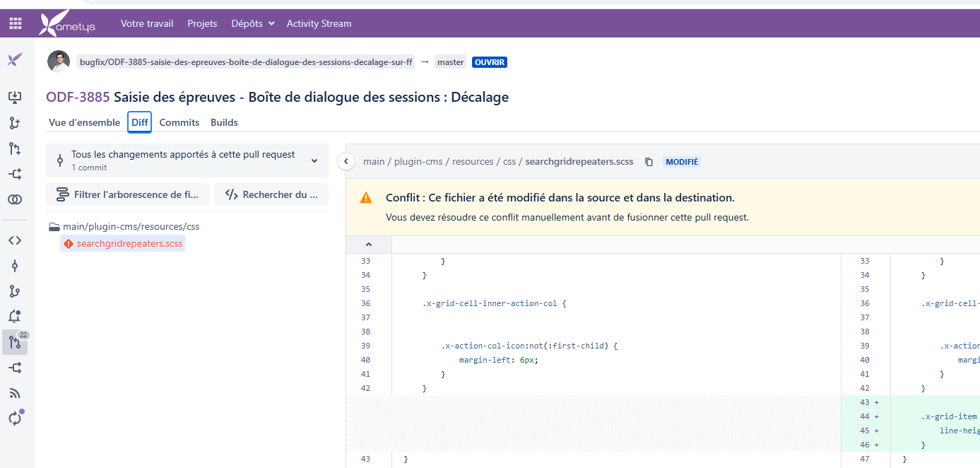Viewport: 980px width, 468px height.
Task: Click the Filtrer l'arborescence button
Action: coord(128,194)
